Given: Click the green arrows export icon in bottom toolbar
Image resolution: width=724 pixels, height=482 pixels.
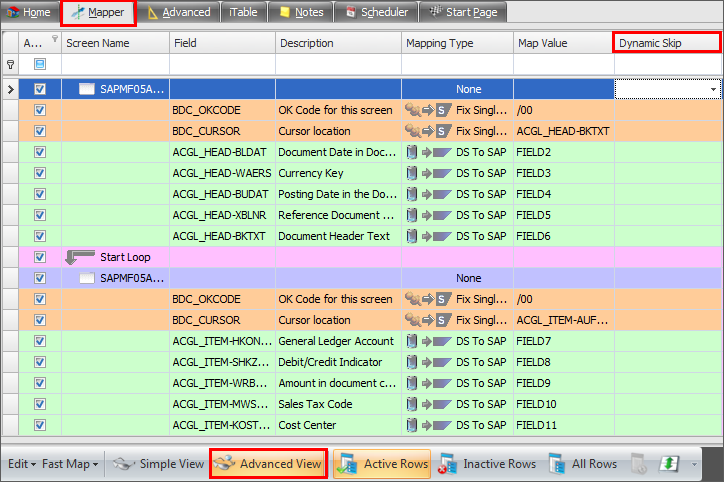Looking at the screenshot, I should click(x=669, y=464).
